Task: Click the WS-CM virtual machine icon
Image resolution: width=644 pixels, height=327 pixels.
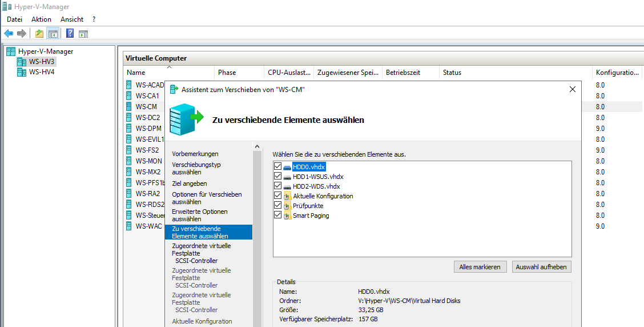Action: pos(129,106)
